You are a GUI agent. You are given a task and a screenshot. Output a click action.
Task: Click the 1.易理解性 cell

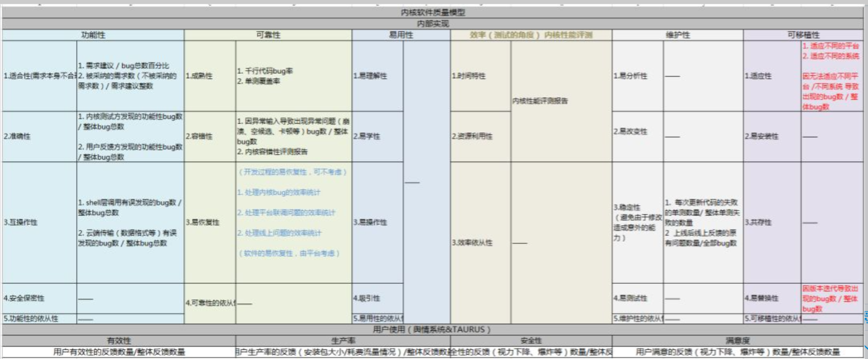tap(378, 76)
